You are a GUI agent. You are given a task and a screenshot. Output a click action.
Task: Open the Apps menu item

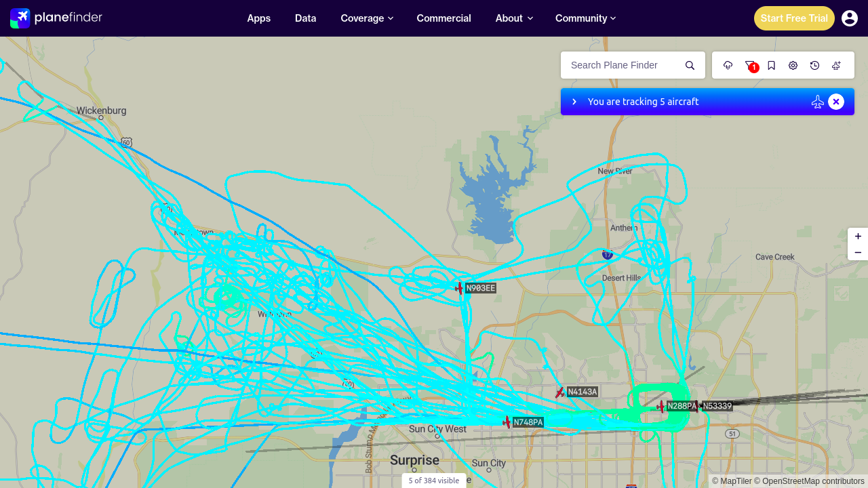click(259, 18)
